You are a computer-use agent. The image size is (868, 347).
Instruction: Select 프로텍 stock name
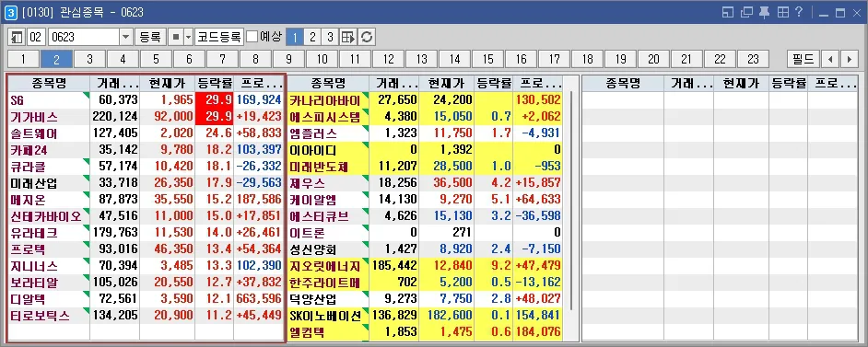coord(28,249)
